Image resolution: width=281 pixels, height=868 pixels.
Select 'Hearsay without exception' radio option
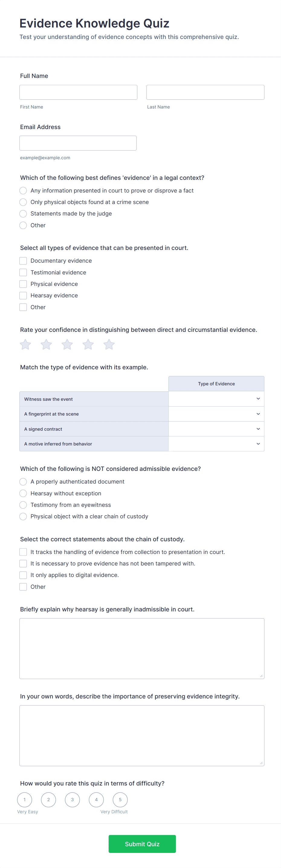(23, 493)
